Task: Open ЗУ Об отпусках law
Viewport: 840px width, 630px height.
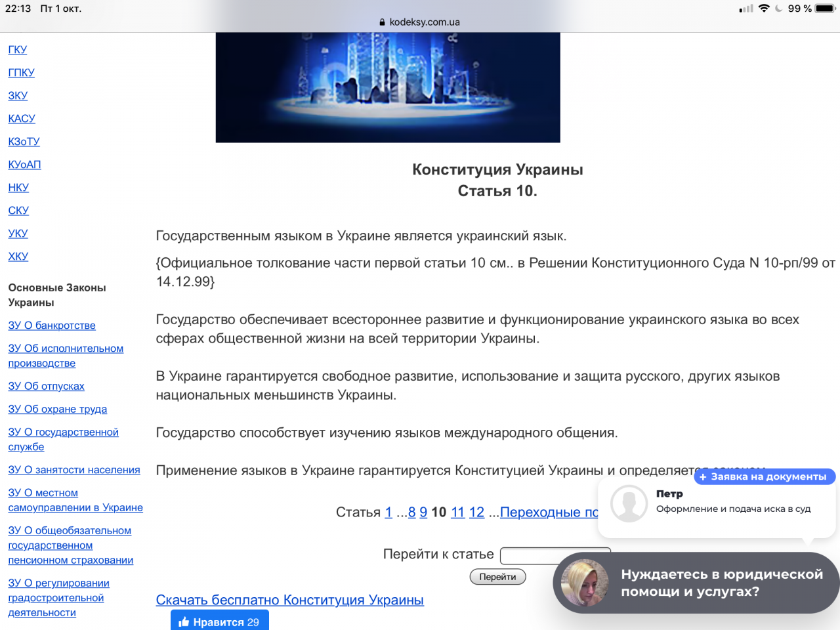Action: (x=46, y=387)
